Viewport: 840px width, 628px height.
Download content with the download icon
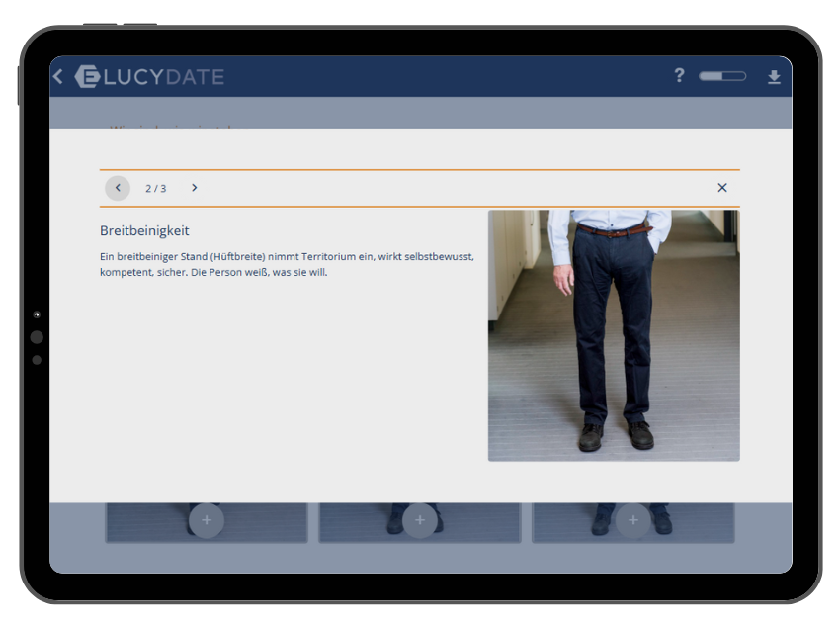tap(774, 77)
